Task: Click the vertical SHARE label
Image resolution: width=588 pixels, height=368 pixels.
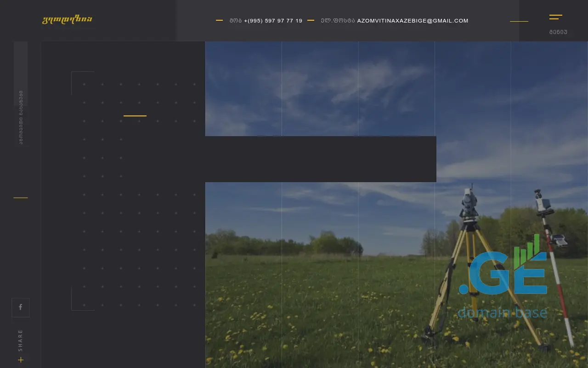Action: click(21, 340)
